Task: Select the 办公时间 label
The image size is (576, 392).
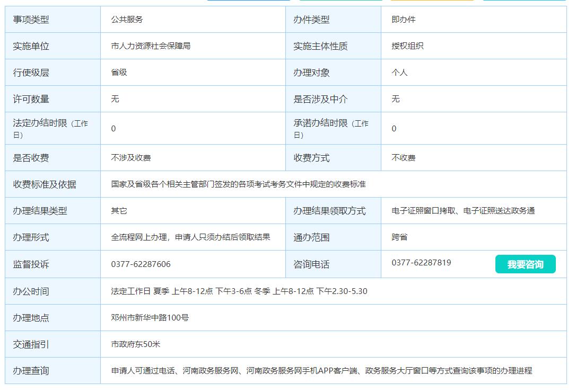Action: click(31, 291)
